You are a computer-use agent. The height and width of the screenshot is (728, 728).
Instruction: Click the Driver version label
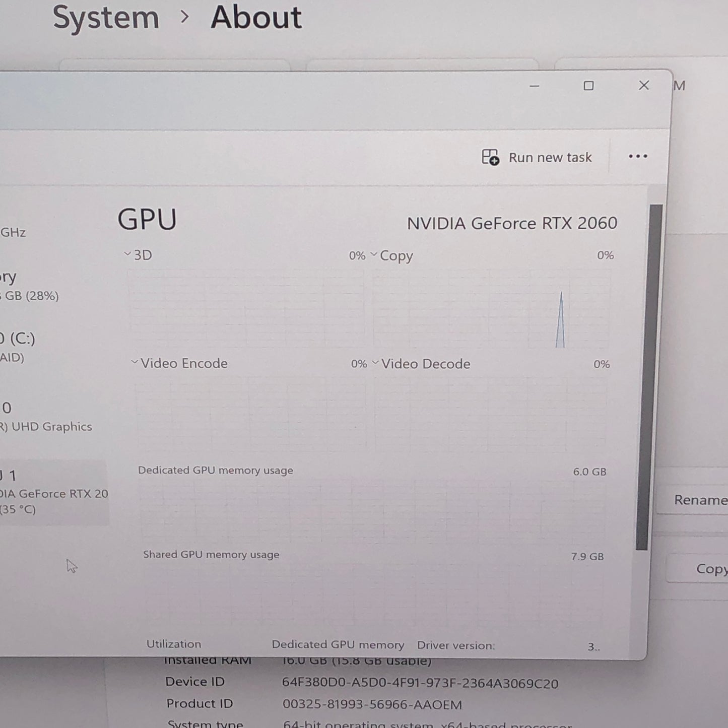456,645
